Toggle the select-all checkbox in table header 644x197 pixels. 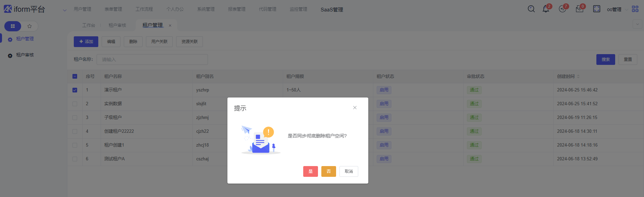click(x=75, y=76)
